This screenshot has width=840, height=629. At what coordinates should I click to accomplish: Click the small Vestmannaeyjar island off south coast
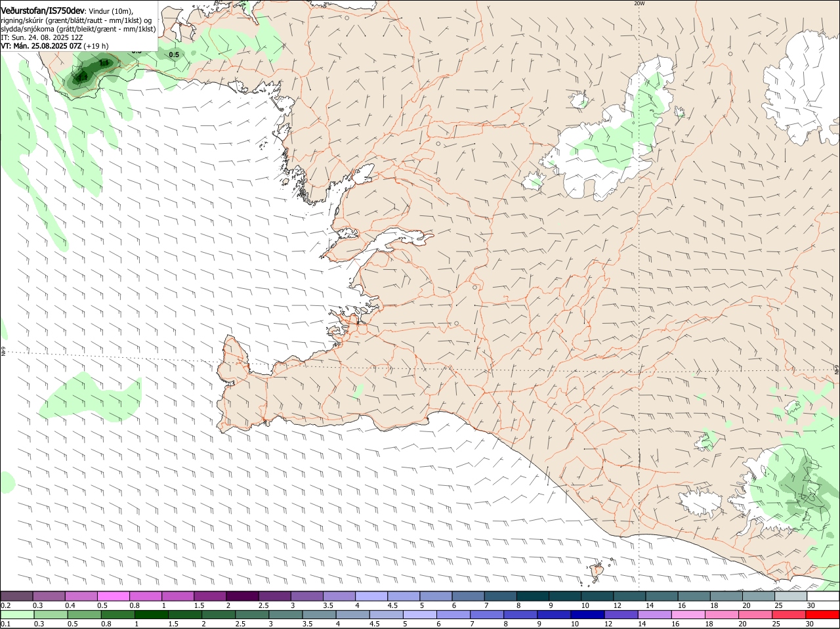[597, 570]
